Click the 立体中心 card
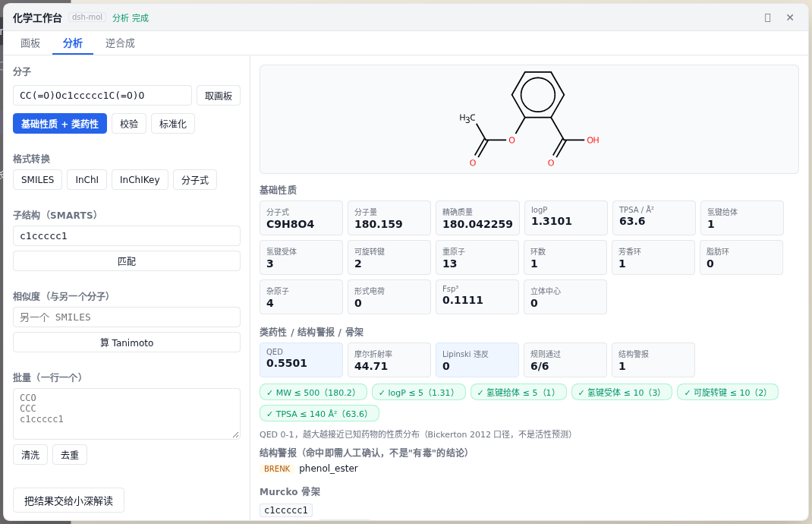812x524 pixels. [x=565, y=297]
